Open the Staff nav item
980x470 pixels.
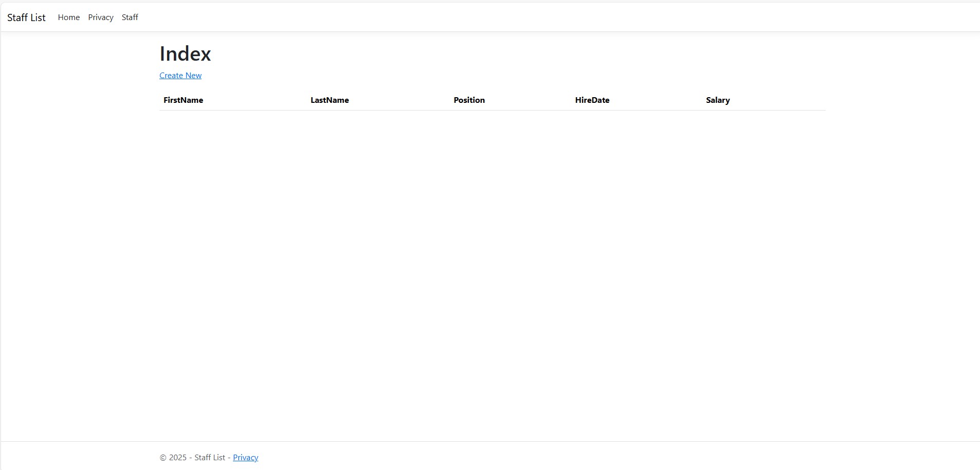pos(130,17)
